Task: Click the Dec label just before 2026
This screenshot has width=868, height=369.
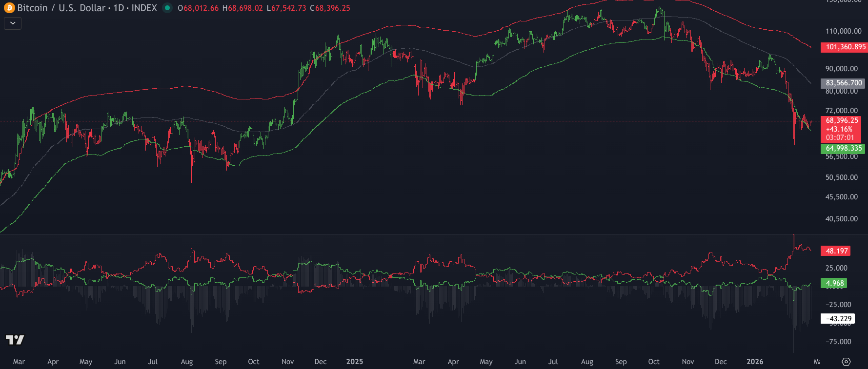Action: coord(721,362)
